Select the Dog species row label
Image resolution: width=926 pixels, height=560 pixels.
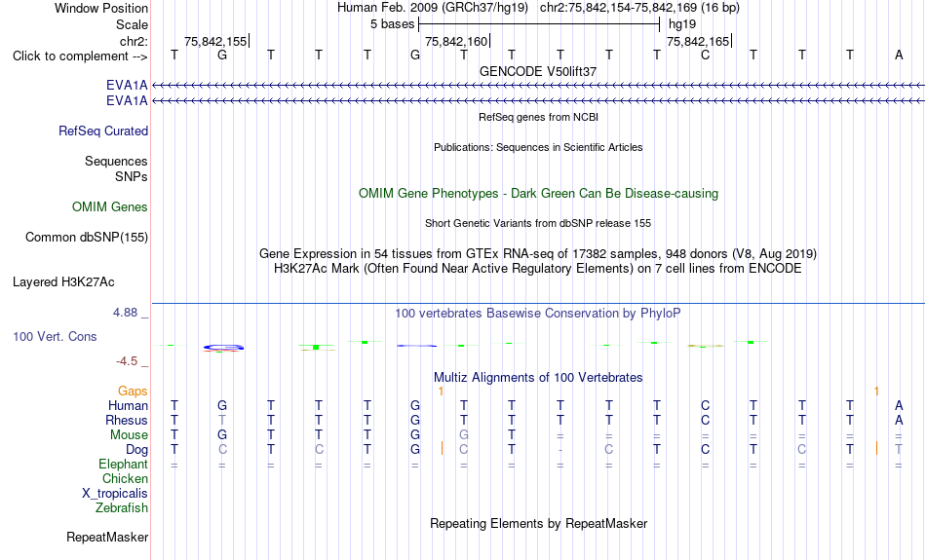click(137, 450)
